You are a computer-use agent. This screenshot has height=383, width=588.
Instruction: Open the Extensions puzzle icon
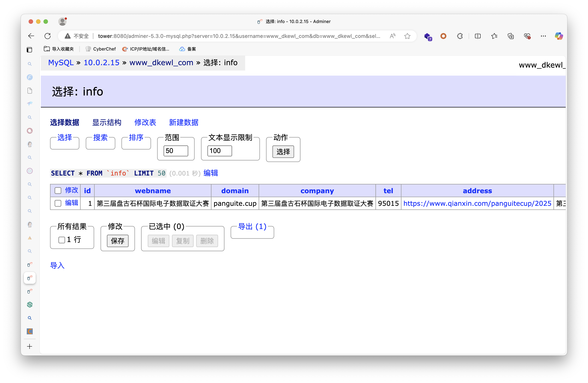460,36
